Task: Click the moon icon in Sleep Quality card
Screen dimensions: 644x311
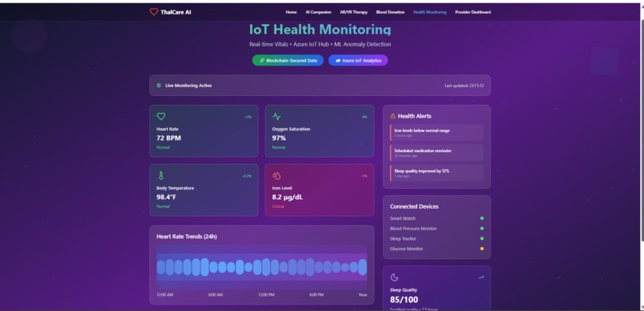Action: tap(394, 277)
